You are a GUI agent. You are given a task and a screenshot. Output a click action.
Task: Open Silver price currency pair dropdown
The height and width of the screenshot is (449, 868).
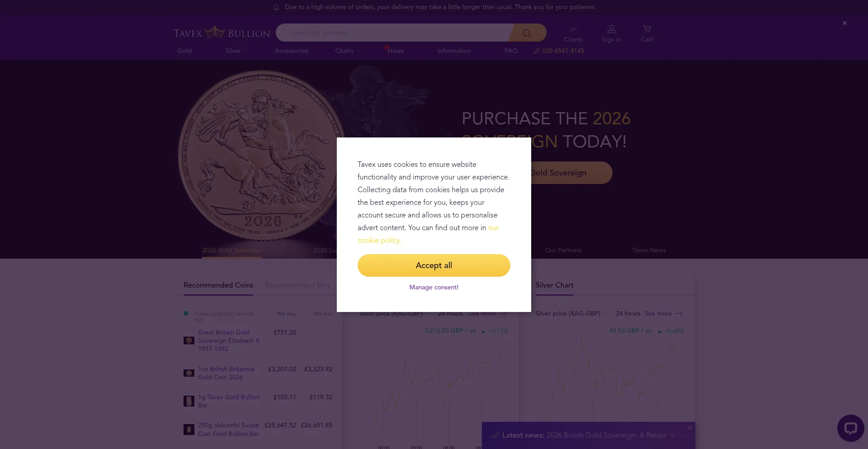click(572, 313)
